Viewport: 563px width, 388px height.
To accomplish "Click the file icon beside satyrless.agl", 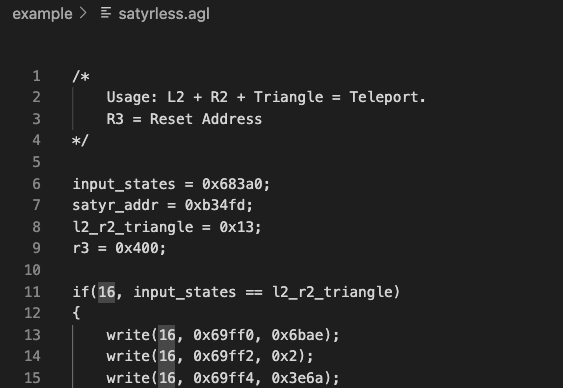I will [106, 13].
